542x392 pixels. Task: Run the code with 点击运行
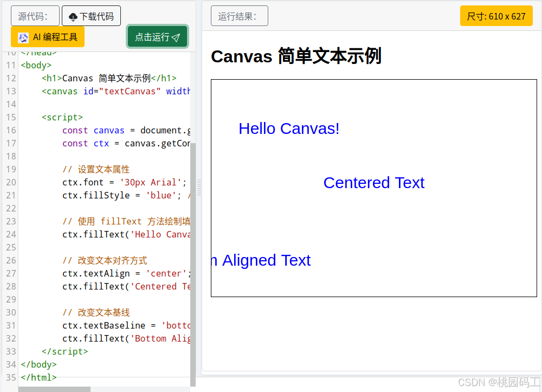pyautogui.click(x=157, y=37)
